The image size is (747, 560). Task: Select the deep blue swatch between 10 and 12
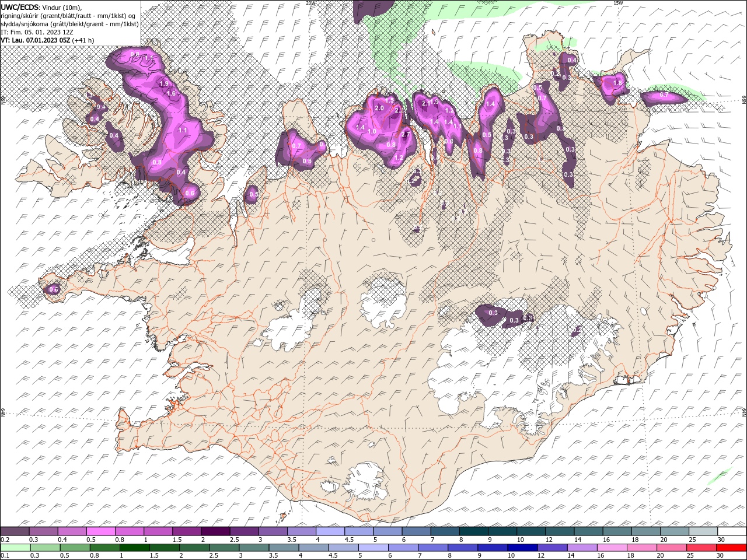click(522, 548)
